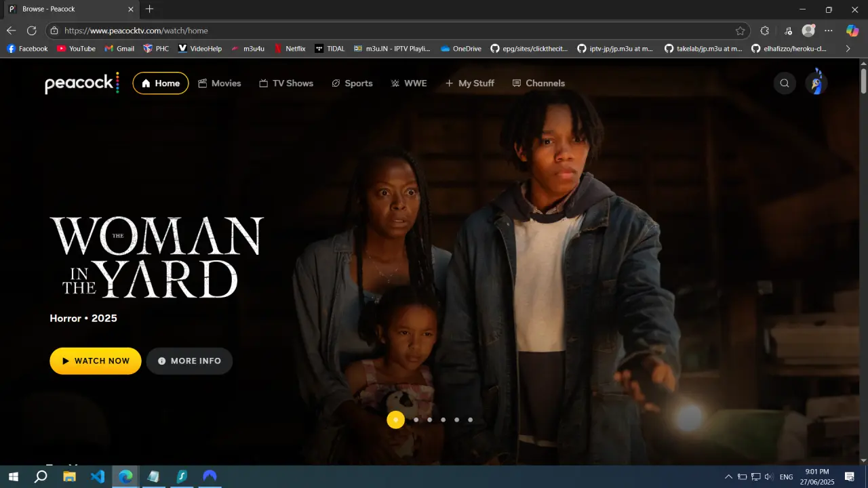Click the Peacock logo

pyautogui.click(x=82, y=83)
